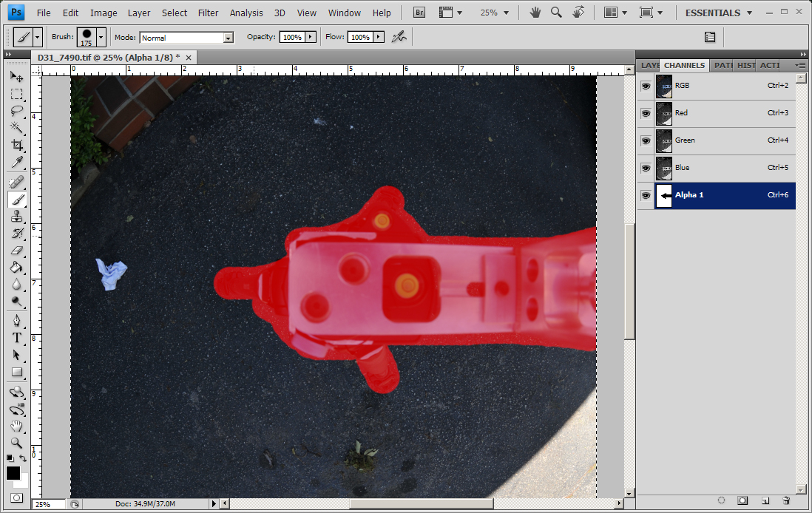Viewport: 812px width, 513px height.
Task: Select the 3D Orbit camera tool
Action: click(16, 409)
